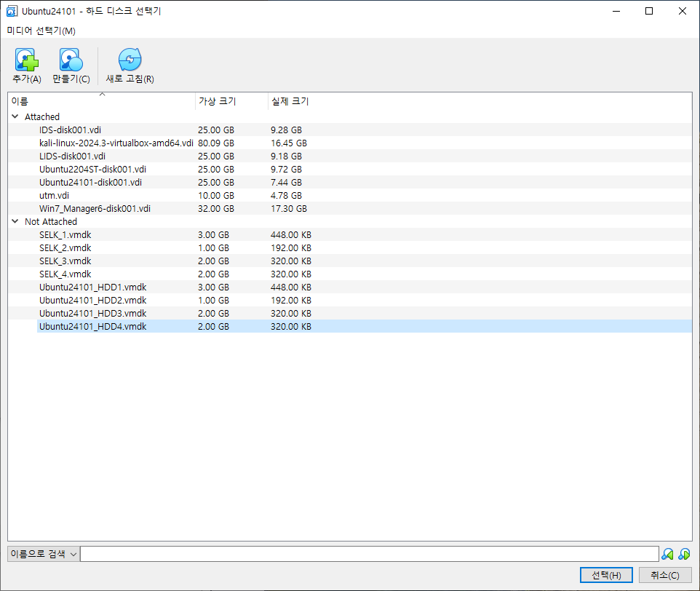Click the search previous match icon
This screenshot has width=700, height=591.
click(667, 554)
